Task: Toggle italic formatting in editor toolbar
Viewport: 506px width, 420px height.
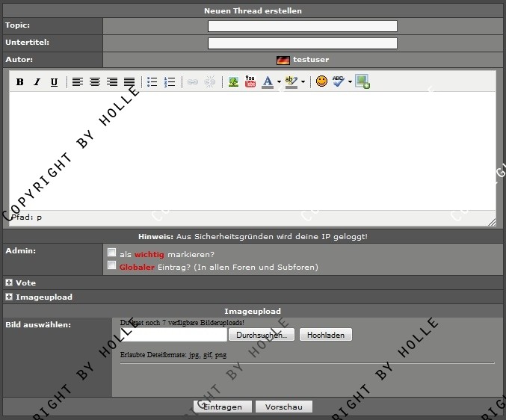Action: 37,82
